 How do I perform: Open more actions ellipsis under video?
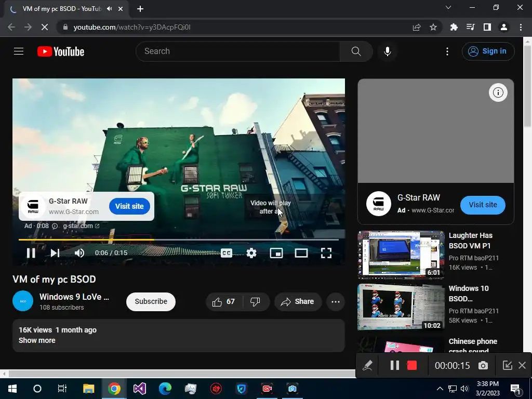[335, 302]
